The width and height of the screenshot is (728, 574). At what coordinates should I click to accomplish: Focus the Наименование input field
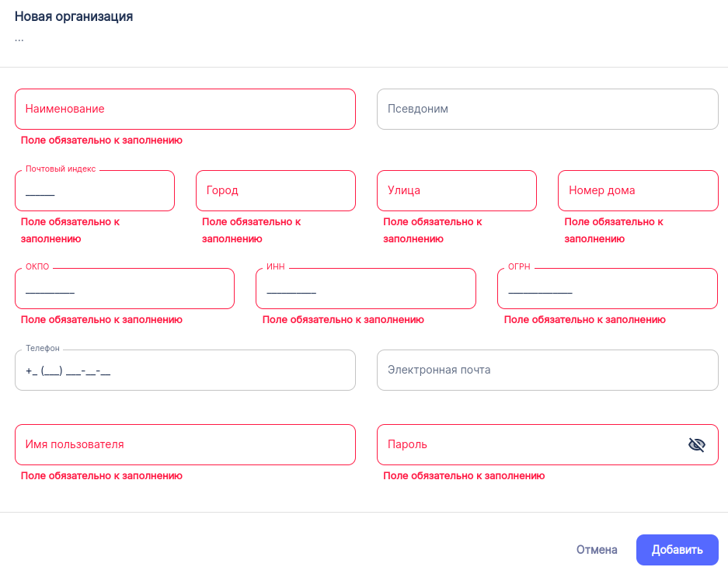[x=185, y=109]
